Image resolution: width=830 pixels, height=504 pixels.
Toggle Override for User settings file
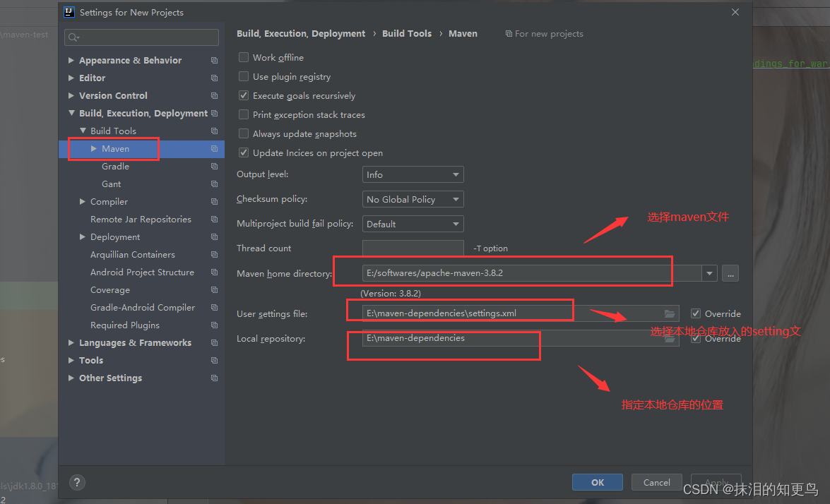tap(696, 313)
